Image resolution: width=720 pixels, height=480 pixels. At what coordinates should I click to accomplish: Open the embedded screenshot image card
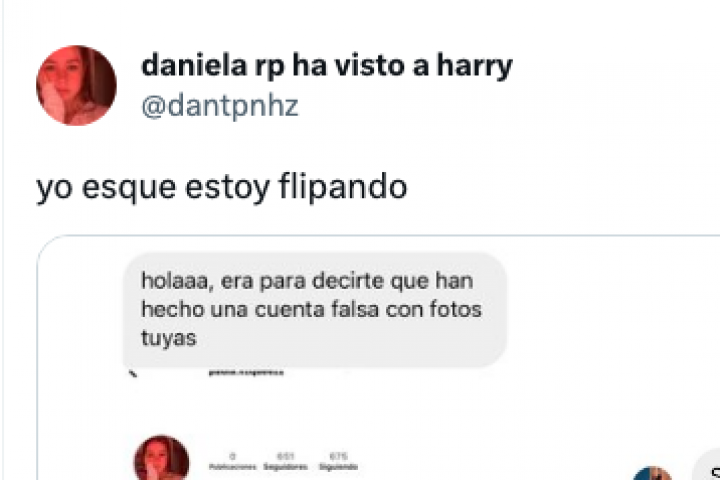point(378,358)
